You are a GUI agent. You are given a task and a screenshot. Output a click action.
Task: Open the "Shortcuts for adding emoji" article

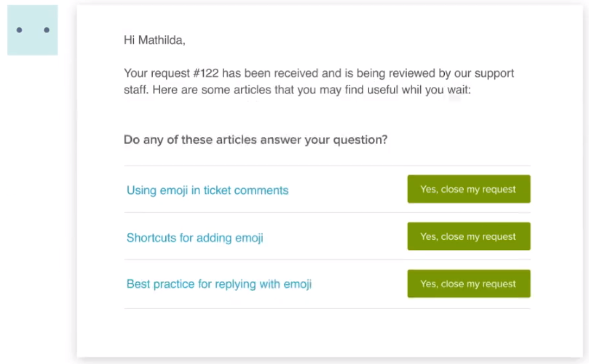coord(195,238)
